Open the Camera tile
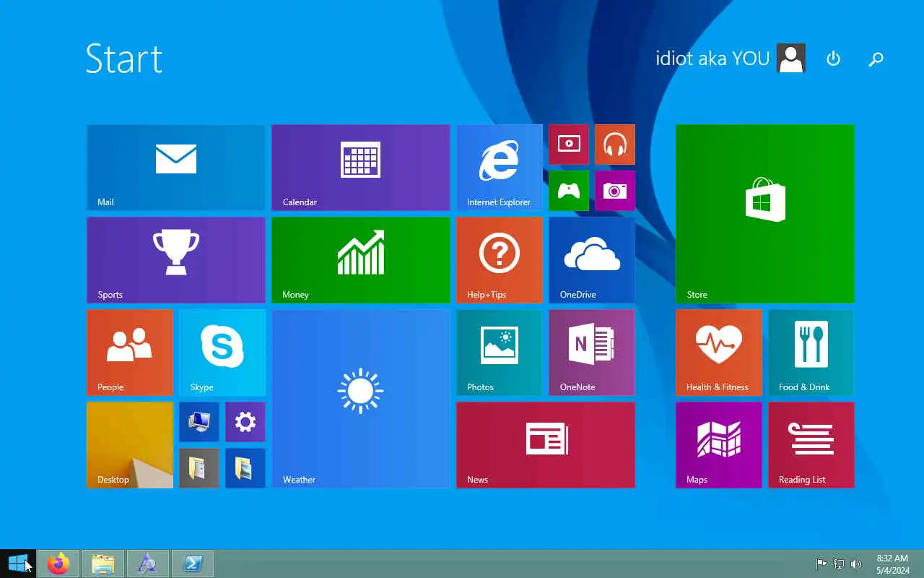This screenshot has width=924, height=578. click(615, 191)
